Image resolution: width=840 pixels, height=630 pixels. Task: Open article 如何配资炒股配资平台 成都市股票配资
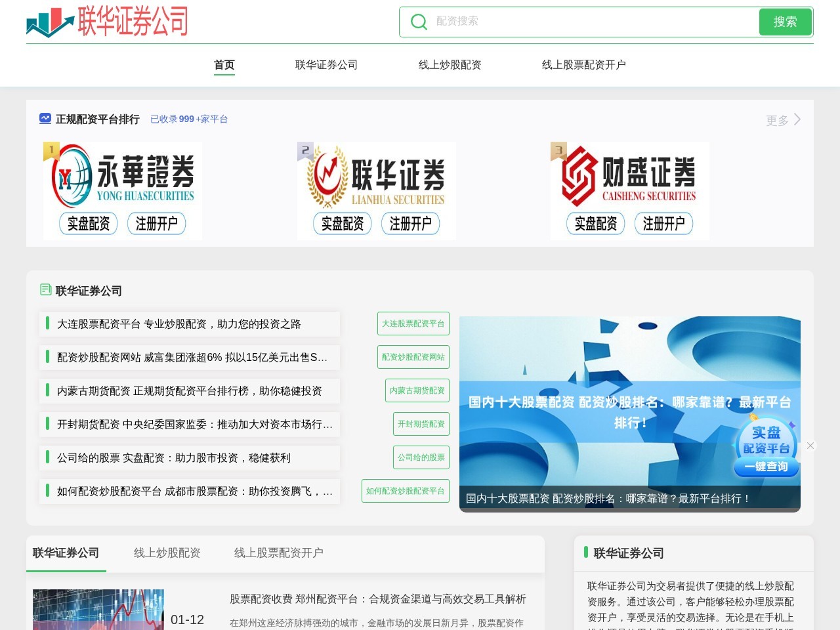click(x=190, y=492)
